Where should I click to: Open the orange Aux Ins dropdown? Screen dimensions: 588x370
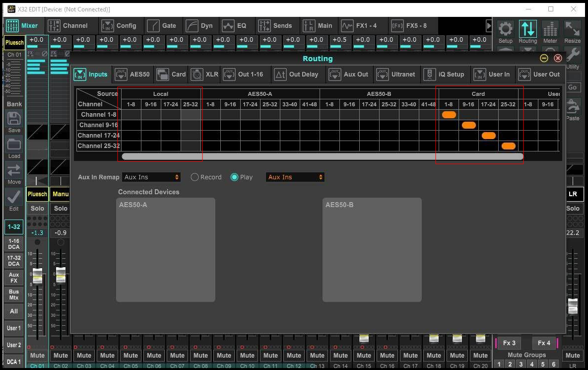(x=295, y=177)
